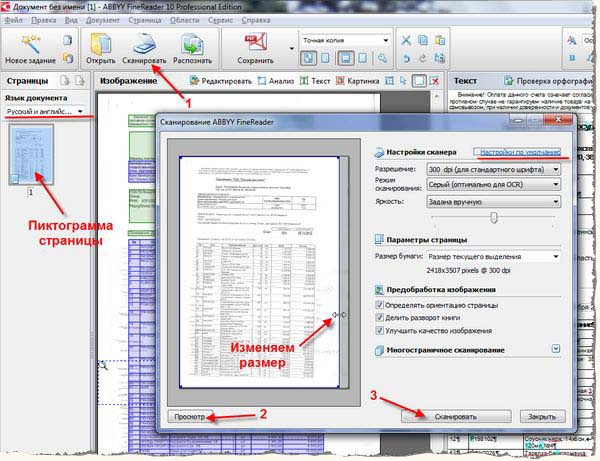Image resolution: width=600 pixels, height=461 pixels.
Task: Open the Разрешение 300 dpi dropdown
Action: pos(494,169)
